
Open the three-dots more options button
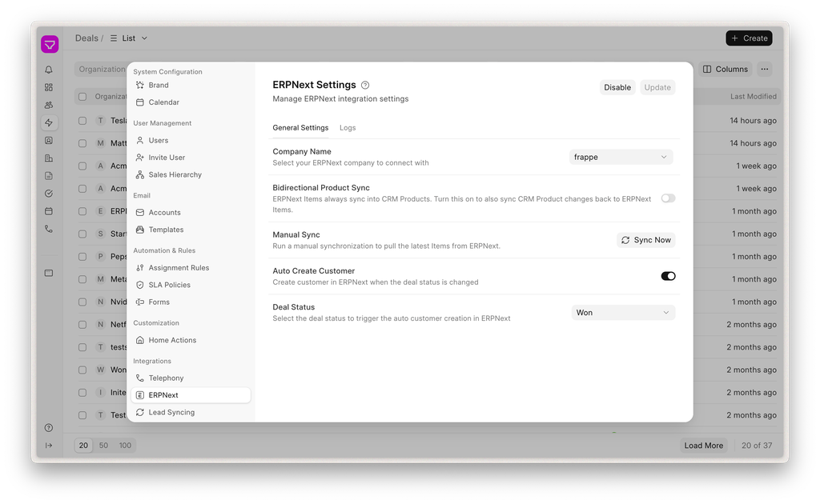click(x=765, y=69)
